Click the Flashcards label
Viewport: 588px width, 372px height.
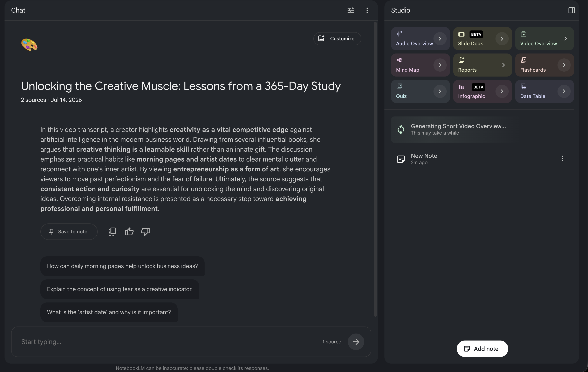533,70
